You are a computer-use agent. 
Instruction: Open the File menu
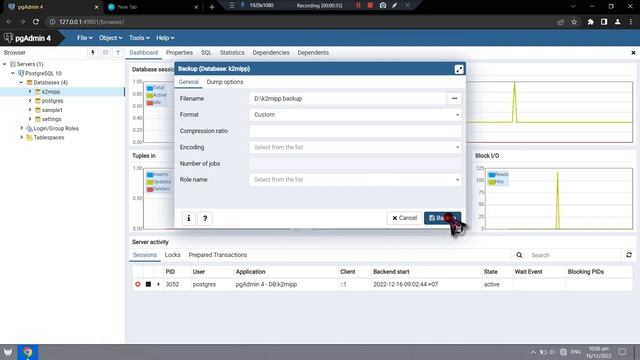point(84,38)
